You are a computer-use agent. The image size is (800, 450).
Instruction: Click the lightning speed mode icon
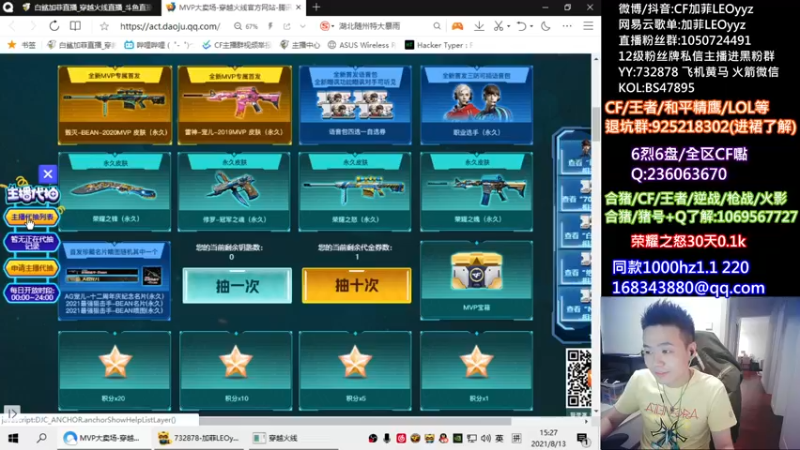pos(270,26)
